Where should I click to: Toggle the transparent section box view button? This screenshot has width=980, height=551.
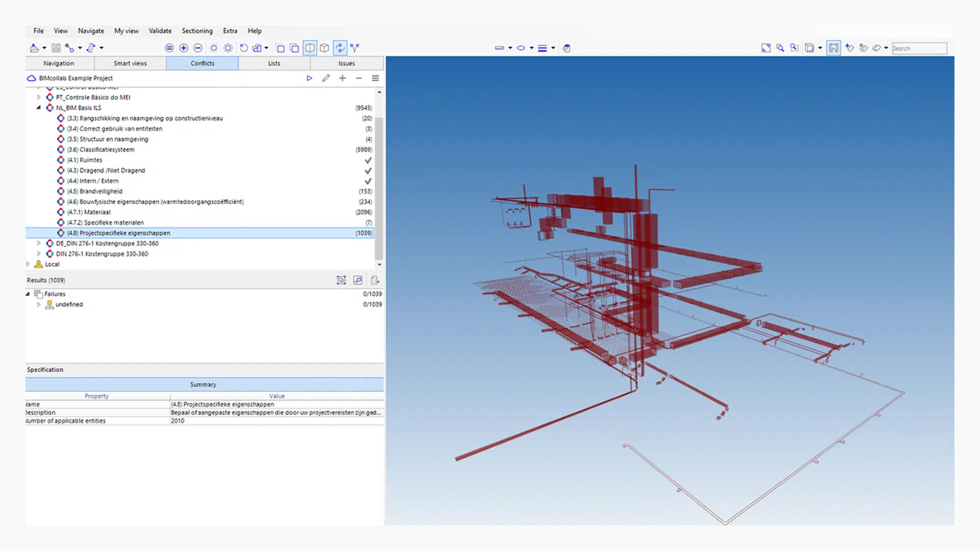pyautogui.click(x=310, y=48)
